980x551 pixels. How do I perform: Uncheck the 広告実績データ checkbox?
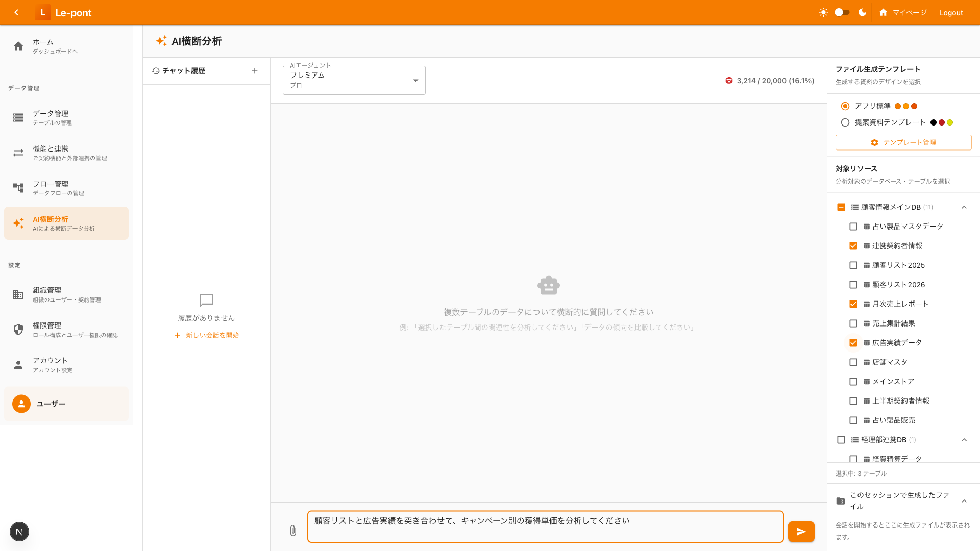point(853,343)
